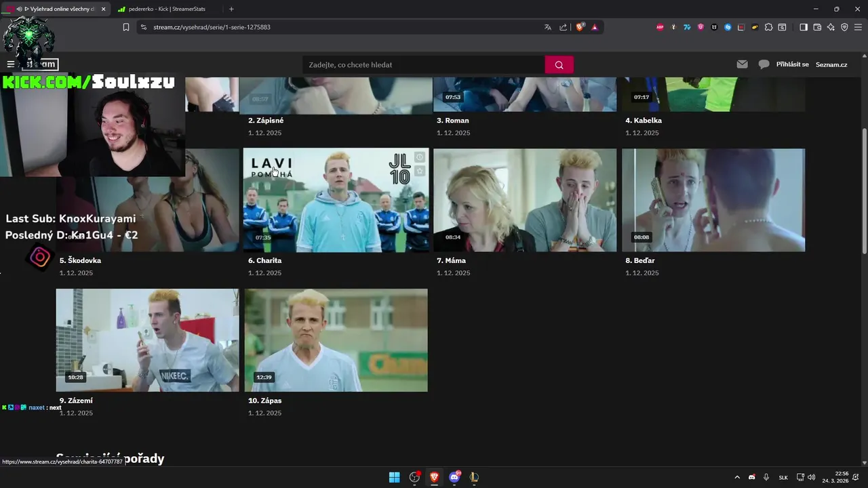Open episode title 10. Zápas

pyautogui.click(x=264, y=401)
